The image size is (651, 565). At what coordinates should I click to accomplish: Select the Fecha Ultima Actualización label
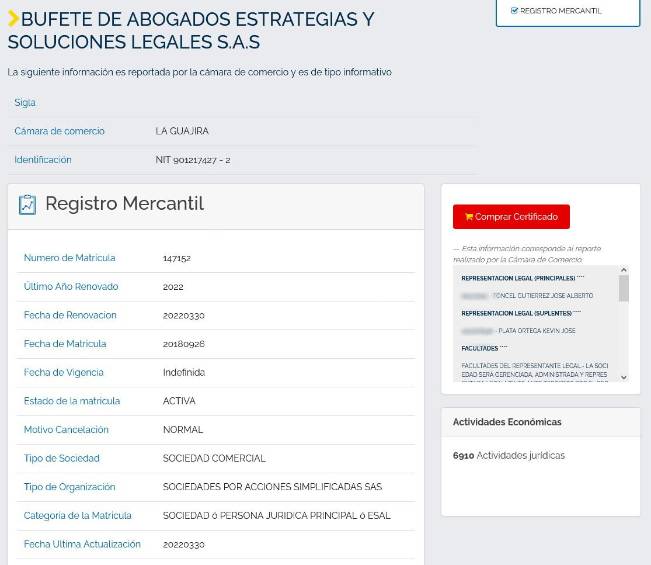click(x=82, y=544)
